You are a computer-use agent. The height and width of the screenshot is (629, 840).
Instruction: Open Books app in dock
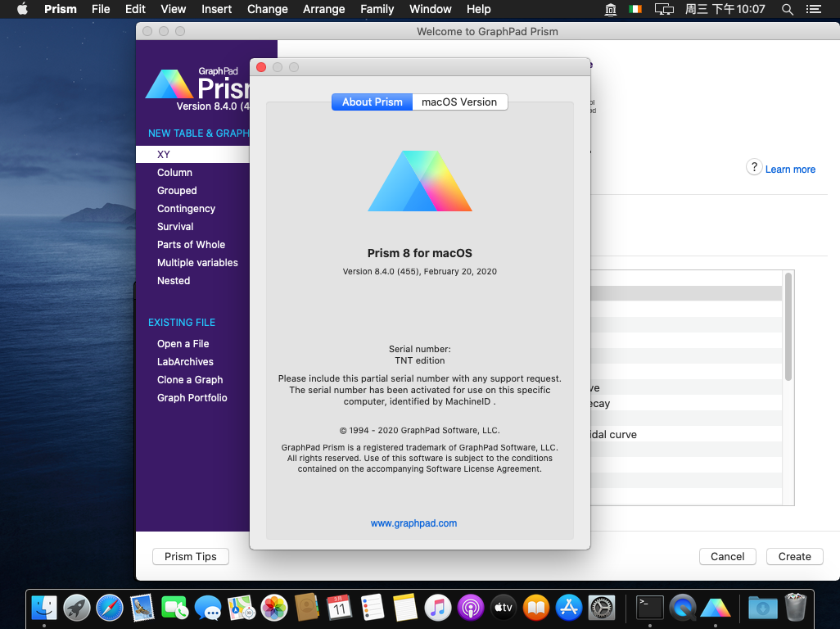pyautogui.click(x=536, y=608)
